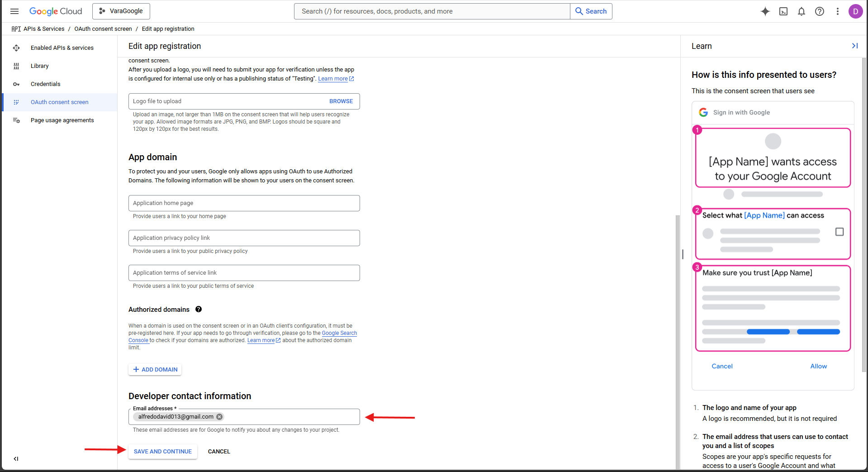The width and height of the screenshot is (868, 472).
Task: Open Learn more about authorized domain limit
Action: click(x=264, y=340)
